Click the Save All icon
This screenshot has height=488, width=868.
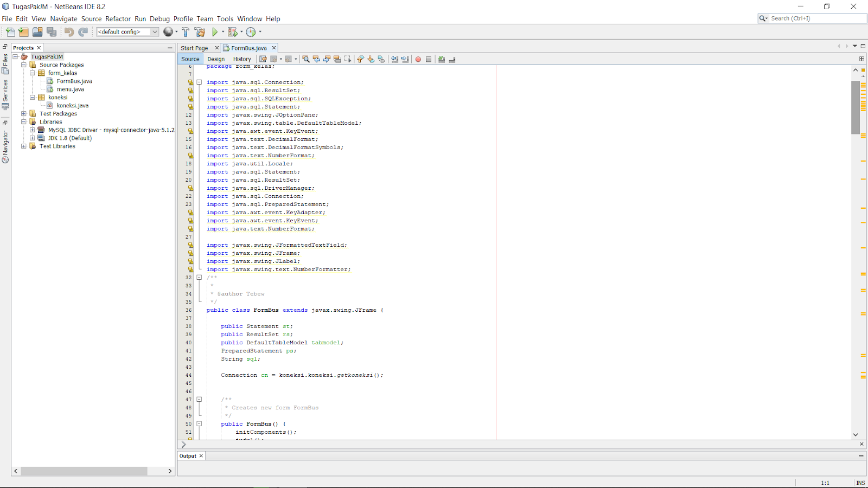tap(52, 31)
